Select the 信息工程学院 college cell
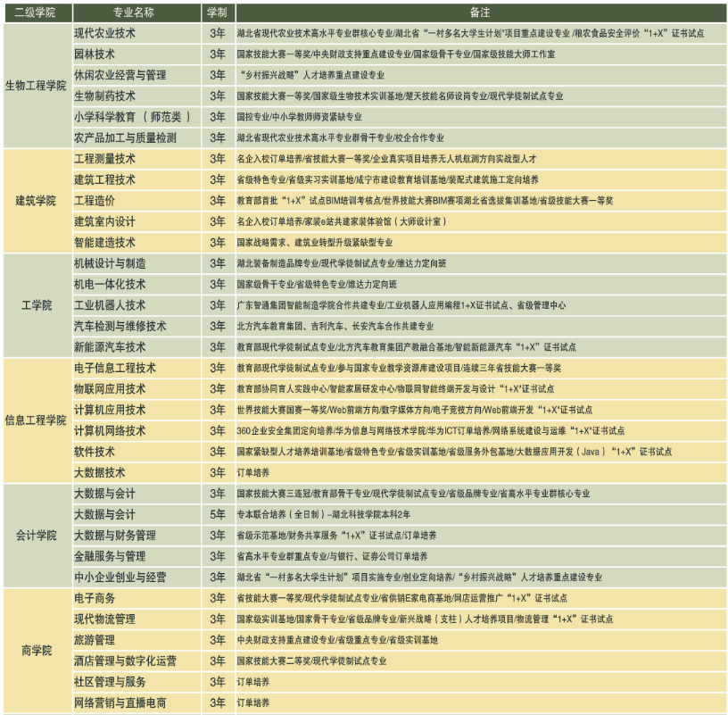Image resolution: width=728 pixels, height=715 pixels. (37, 420)
